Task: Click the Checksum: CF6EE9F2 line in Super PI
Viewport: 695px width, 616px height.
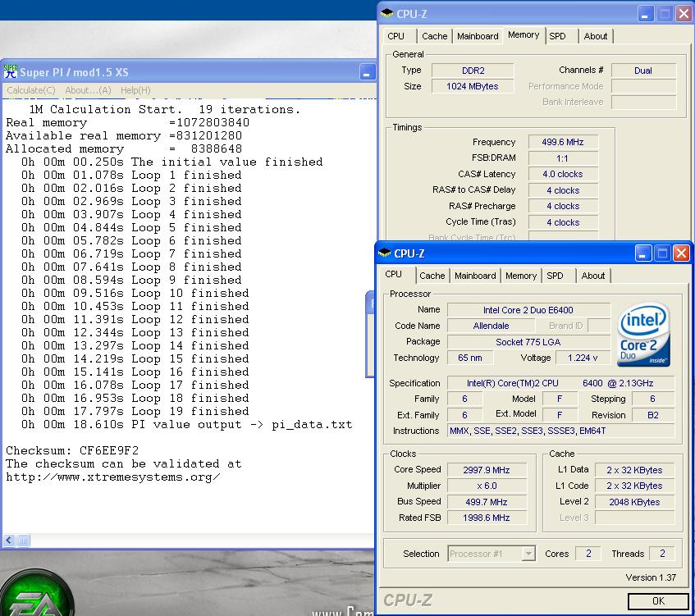Action: pos(72,450)
